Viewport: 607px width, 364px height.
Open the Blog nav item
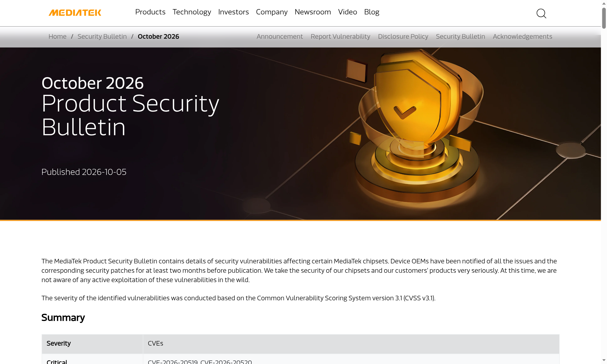click(372, 12)
